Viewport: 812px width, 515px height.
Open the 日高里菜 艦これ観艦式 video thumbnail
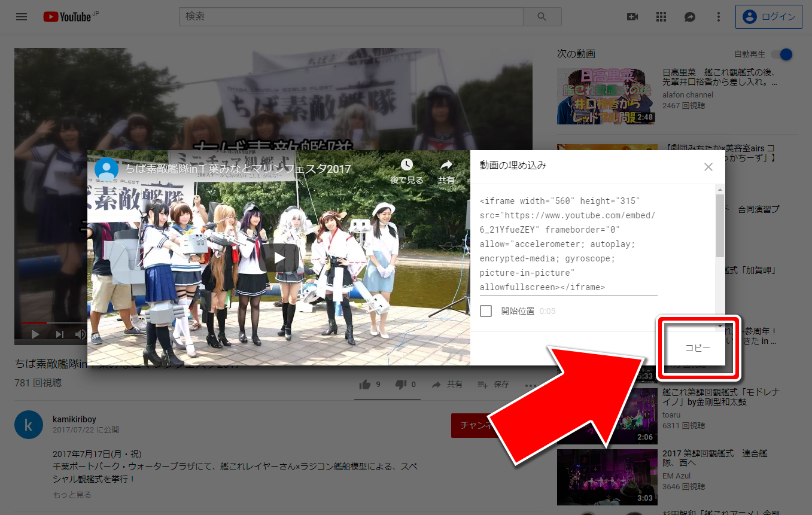[x=606, y=96]
